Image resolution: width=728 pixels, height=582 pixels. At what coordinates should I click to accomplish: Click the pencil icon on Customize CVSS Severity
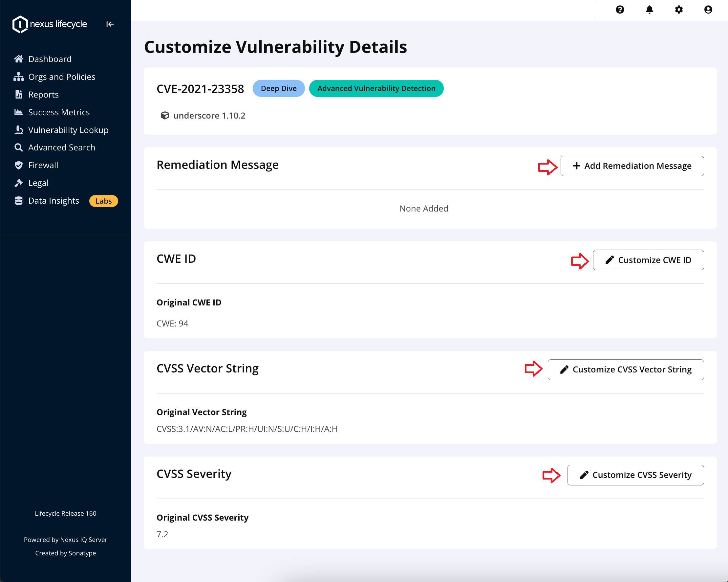(x=584, y=475)
